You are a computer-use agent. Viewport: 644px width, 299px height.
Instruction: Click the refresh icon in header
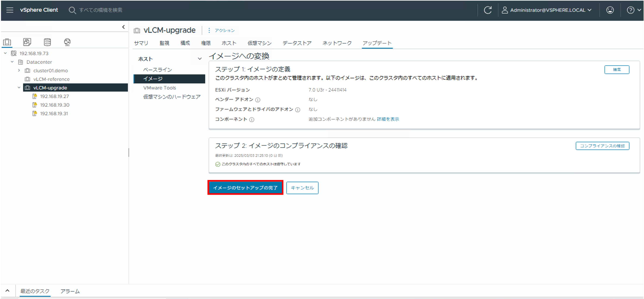488,10
